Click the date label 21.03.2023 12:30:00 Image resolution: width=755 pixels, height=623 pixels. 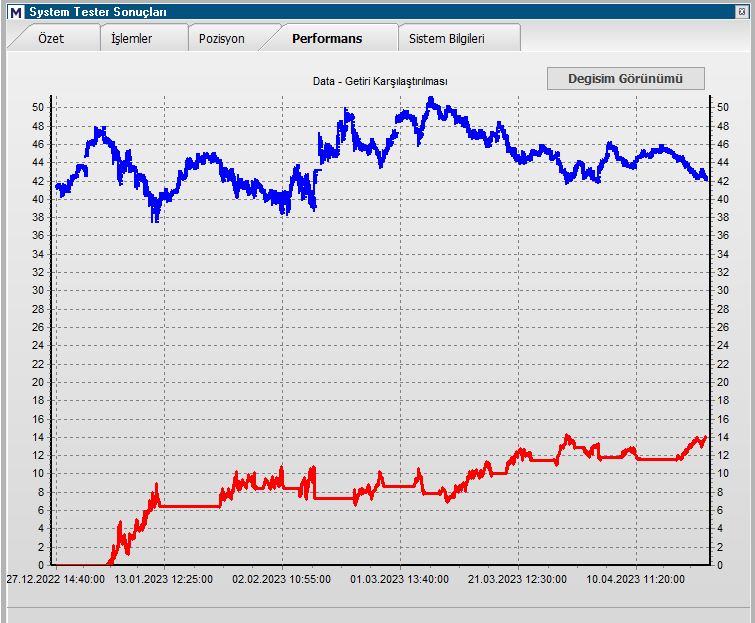[x=517, y=579]
